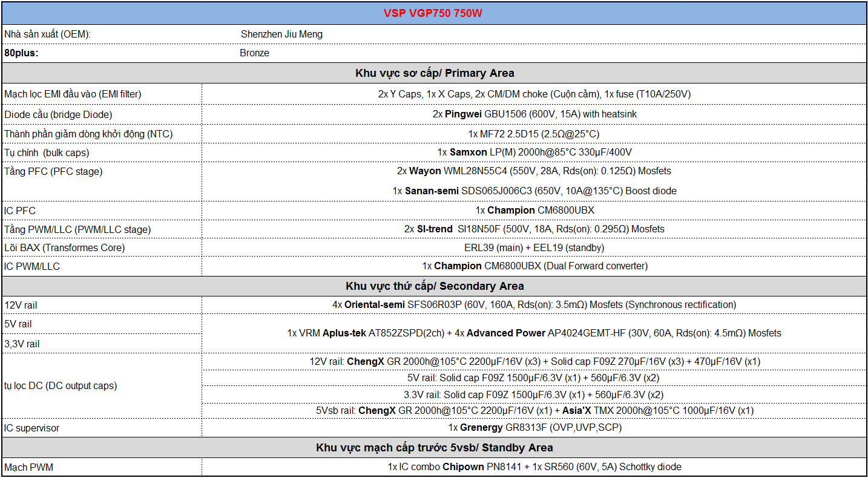This screenshot has height=478, width=868.
Task: Click the 5Vsb rail ChengX and Asia'X row
Action: (534, 411)
